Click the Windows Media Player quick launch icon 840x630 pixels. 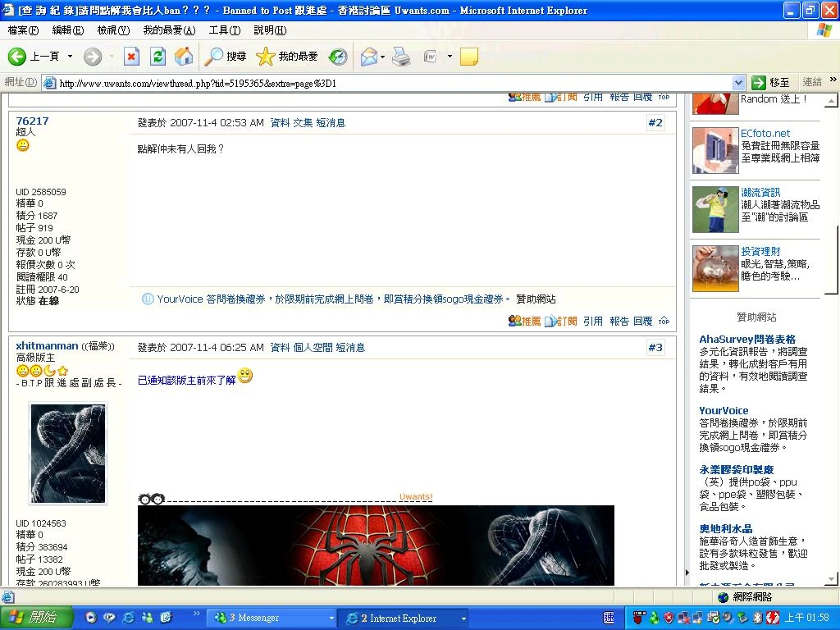(x=91, y=618)
